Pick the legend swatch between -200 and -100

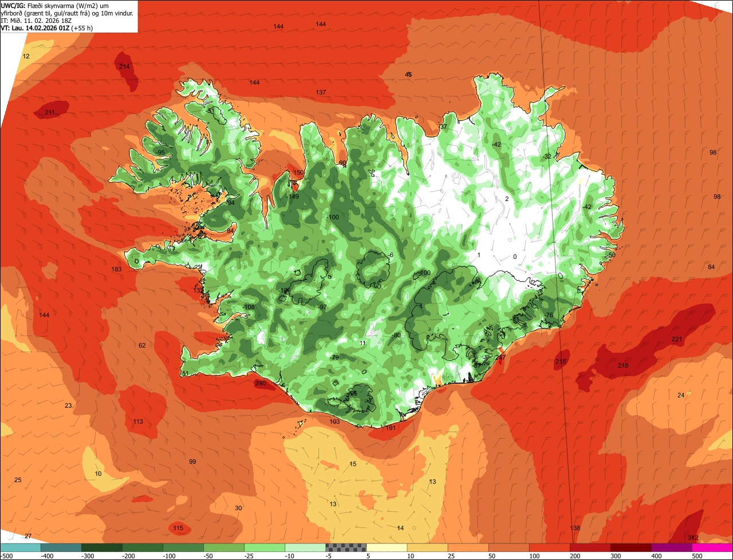pyautogui.click(x=143, y=547)
